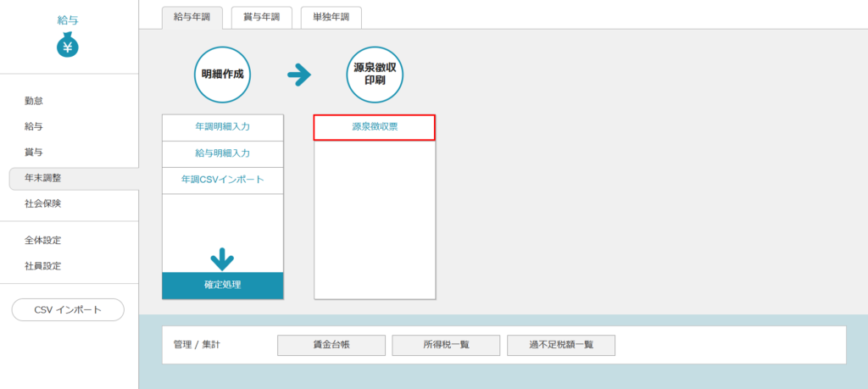Click the 給与 title text at top-left
Screen dimensions: 868x389
click(68, 20)
